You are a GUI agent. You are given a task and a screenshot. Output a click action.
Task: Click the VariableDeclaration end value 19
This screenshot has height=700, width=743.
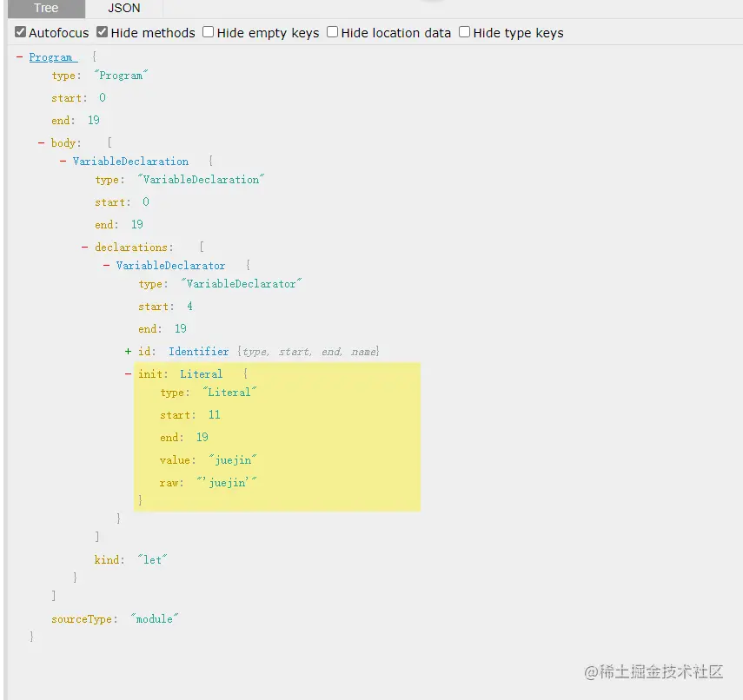[137, 224]
